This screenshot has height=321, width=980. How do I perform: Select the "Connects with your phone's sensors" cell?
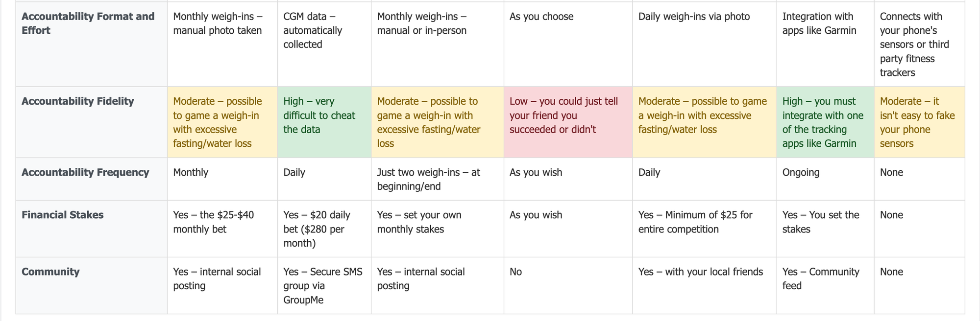pyautogui.click(x=914, y=45)
